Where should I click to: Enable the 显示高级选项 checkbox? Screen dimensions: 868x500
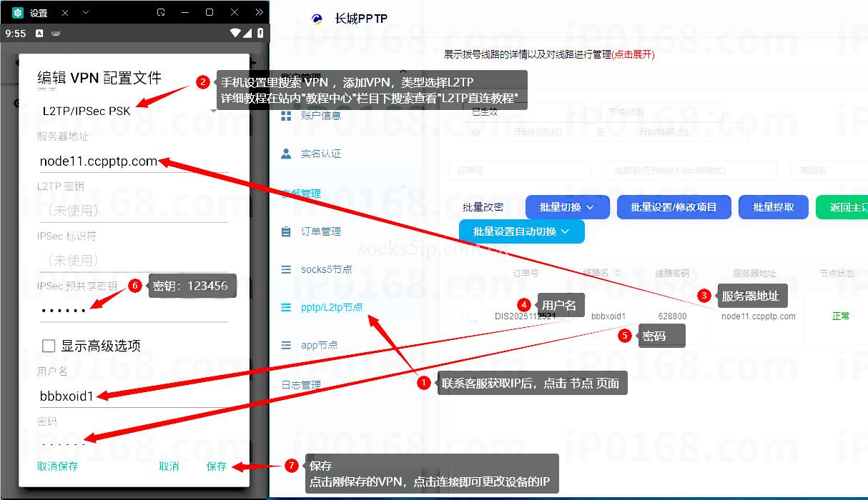coord(49,346)
